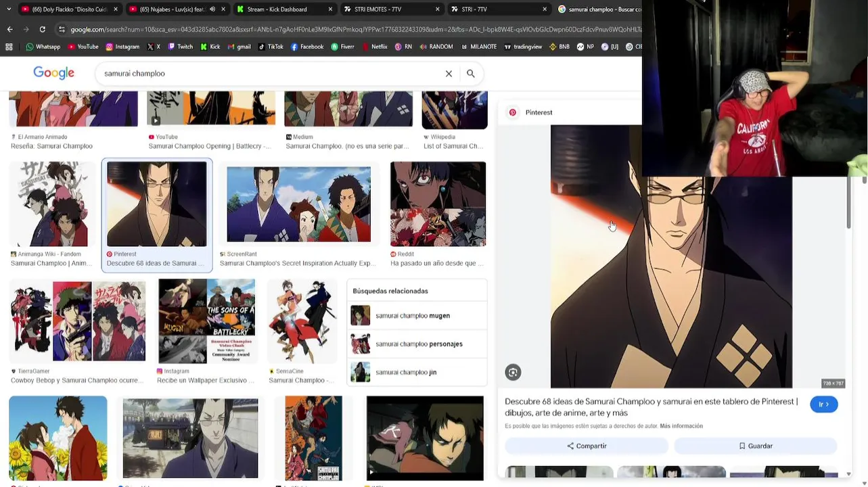Open the Reddit image result
The width and height of the screenshot is (868, 487).
(438, 204)
